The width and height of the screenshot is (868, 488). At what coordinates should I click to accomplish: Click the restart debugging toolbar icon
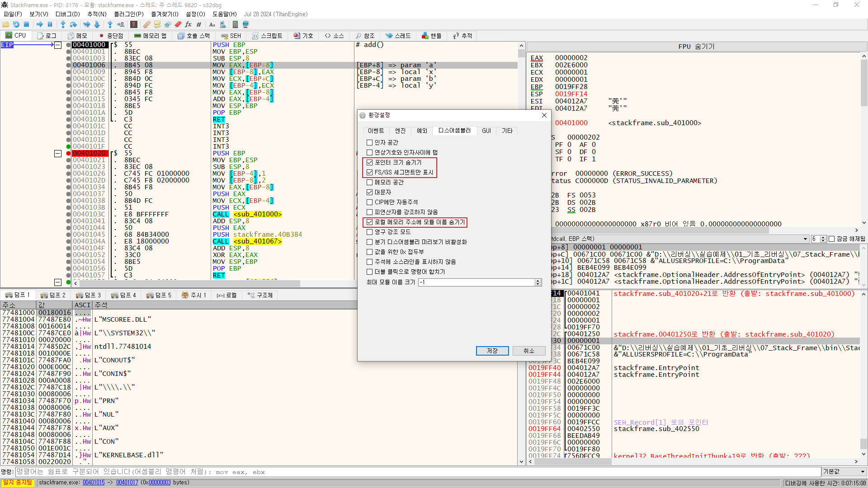[16, 24]
